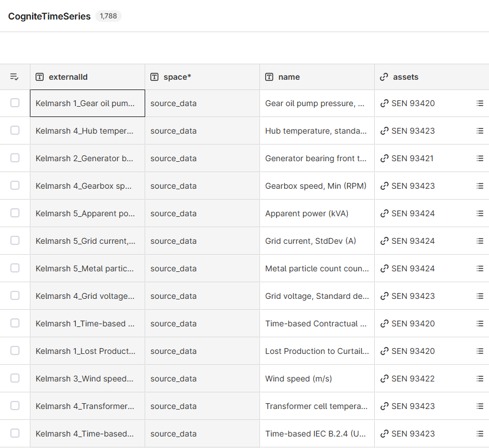The image size is (489, 448).
Task: Click the Grid current, StdDev (A) cell
Action: 317,241
